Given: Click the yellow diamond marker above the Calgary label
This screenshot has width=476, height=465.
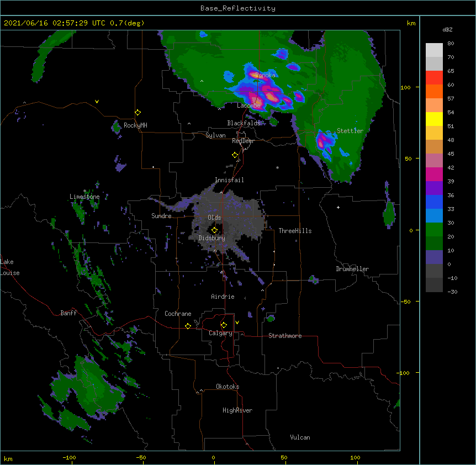Looking at the screenshot, I should (224, 325).
